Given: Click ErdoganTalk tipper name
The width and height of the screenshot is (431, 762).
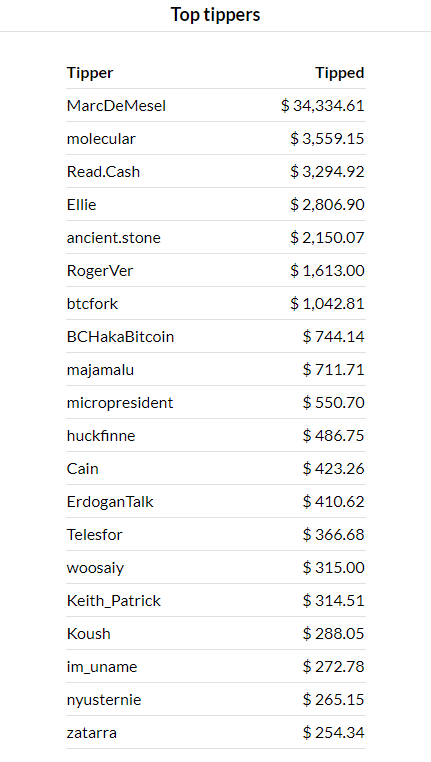Looking at the screenshot, I should tap(110, 502).
